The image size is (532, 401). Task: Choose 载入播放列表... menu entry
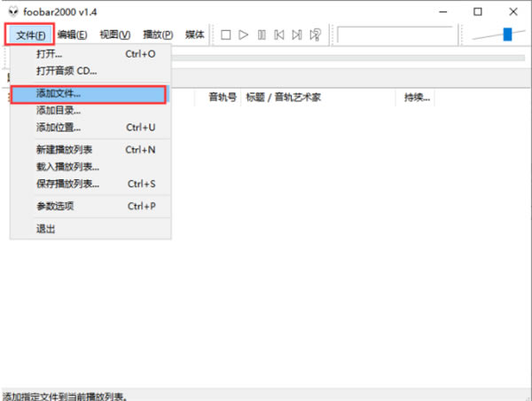pyautogui.click(x=90, y=167)
